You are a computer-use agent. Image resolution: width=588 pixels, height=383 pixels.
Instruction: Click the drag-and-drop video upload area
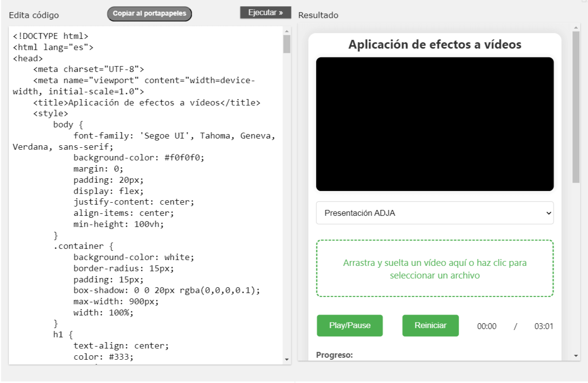click(x=435, y=268)
